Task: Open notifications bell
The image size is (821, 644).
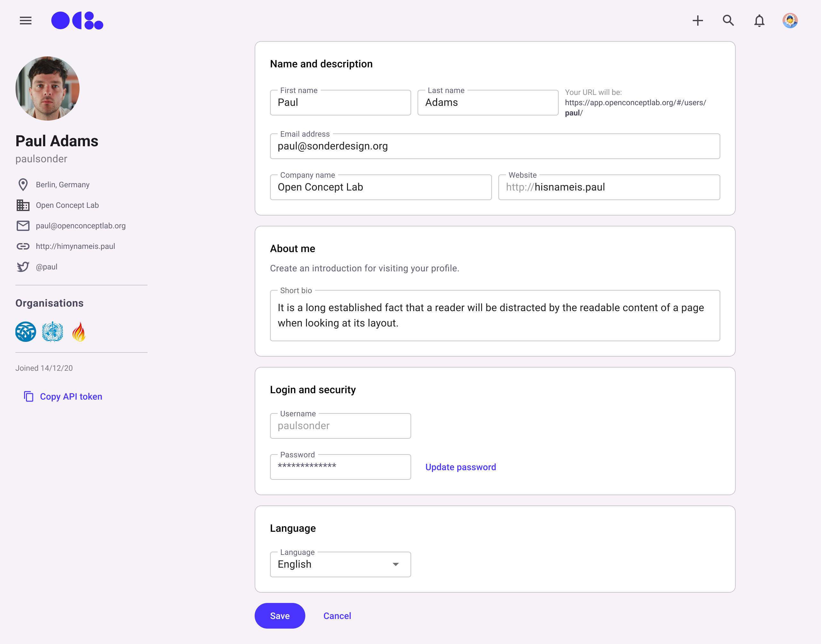Action: tap(759, 20)
